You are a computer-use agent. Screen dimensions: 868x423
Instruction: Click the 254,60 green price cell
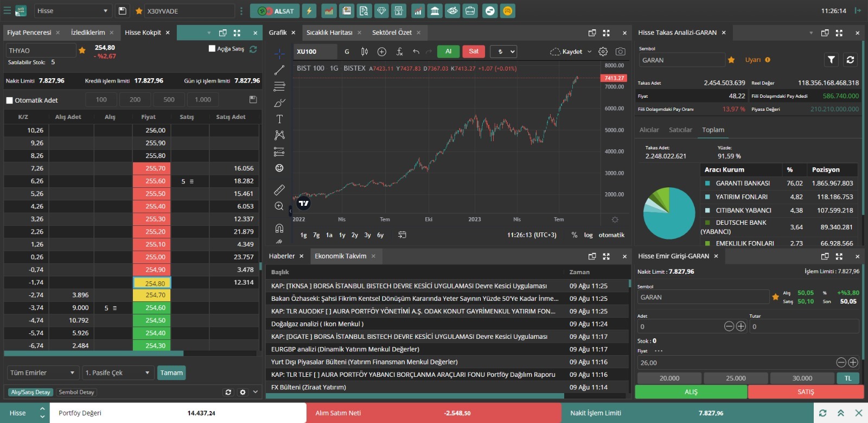[x=152, y=308]
